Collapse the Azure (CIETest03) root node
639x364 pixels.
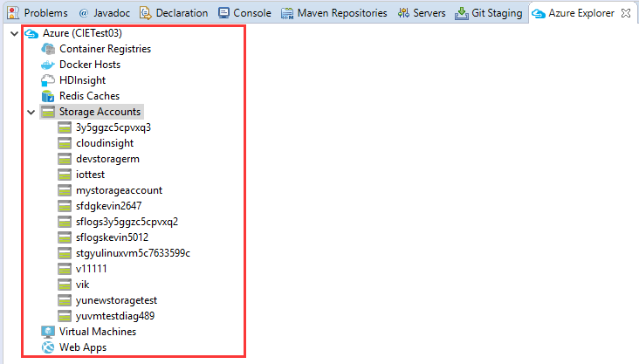tap(12, 33)
